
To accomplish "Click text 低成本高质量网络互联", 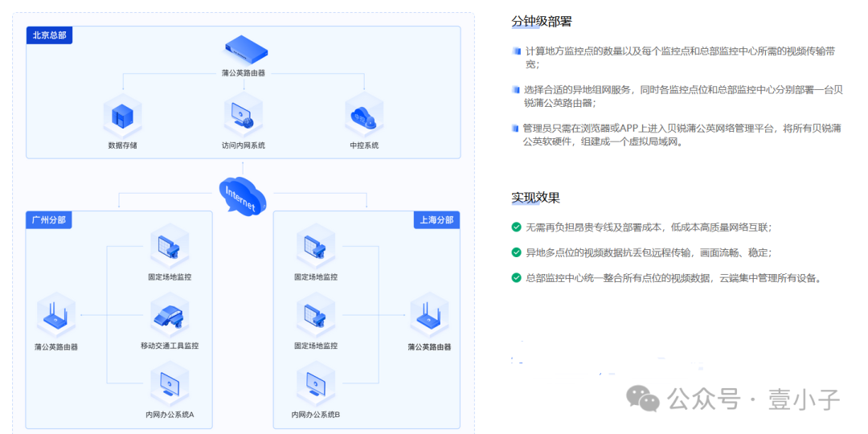I will click(721, 227).
